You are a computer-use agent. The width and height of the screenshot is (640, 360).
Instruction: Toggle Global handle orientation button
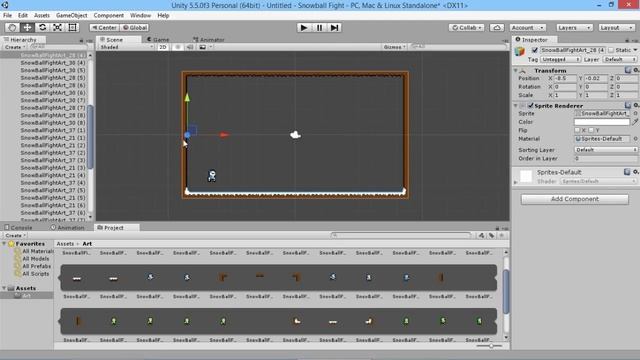click(x=135, y=27)
